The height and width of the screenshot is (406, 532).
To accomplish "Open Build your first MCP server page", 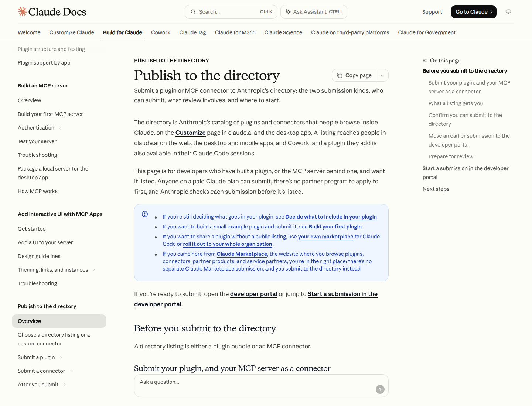I will coord(50,114).
